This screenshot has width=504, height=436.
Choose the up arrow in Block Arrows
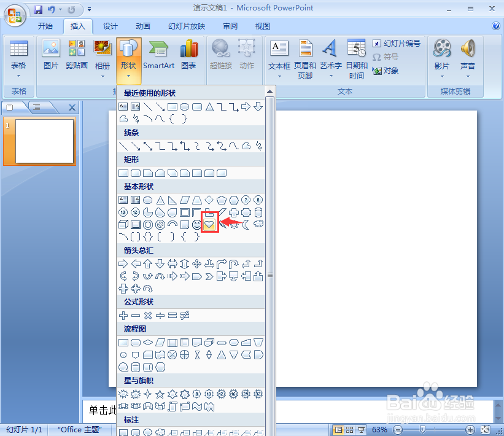148,264
